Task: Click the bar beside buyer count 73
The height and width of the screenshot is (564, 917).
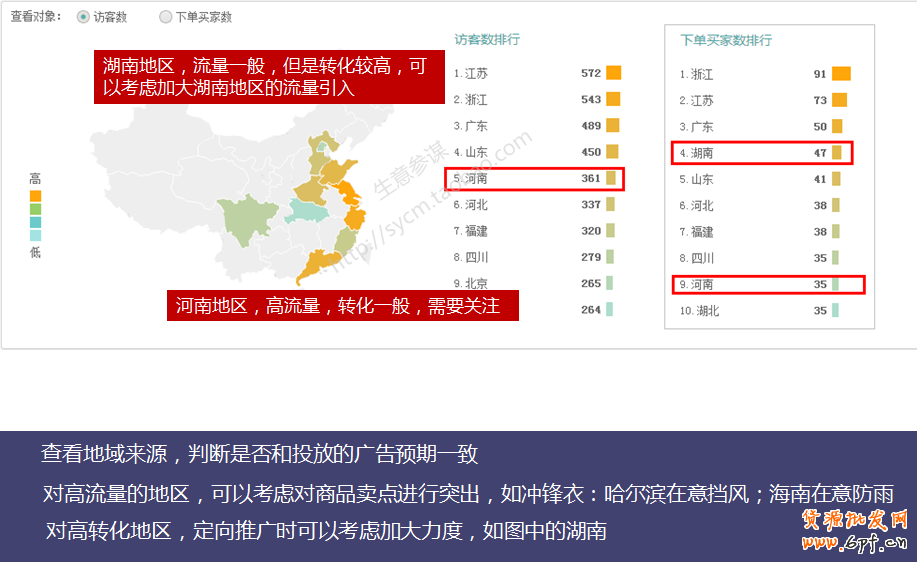Action: pyautogui.click(x=839, y=100)
